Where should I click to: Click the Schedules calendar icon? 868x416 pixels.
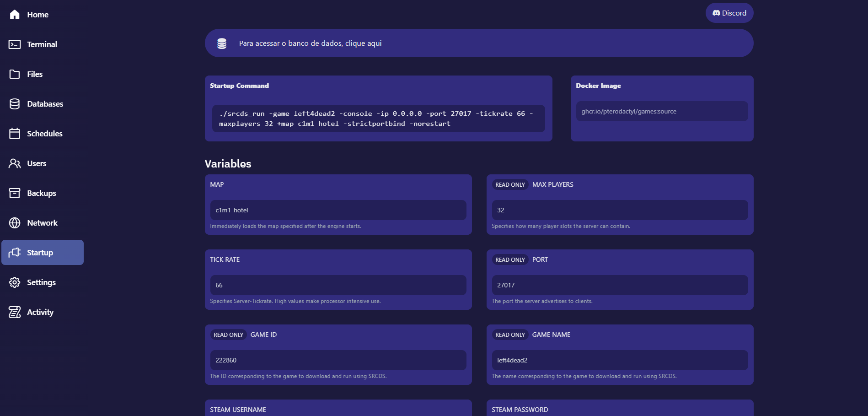pos(15,134)
